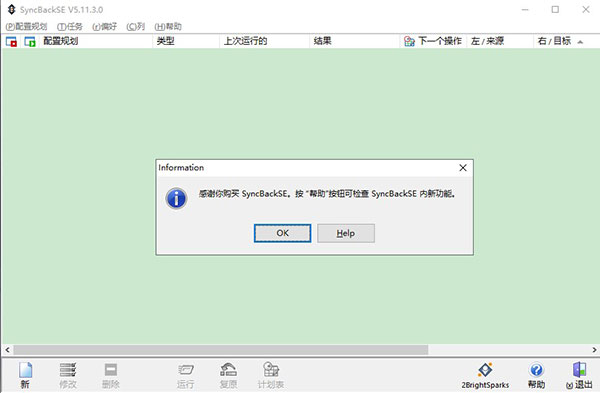Open the (r)偏好 menu

(104, 26)
